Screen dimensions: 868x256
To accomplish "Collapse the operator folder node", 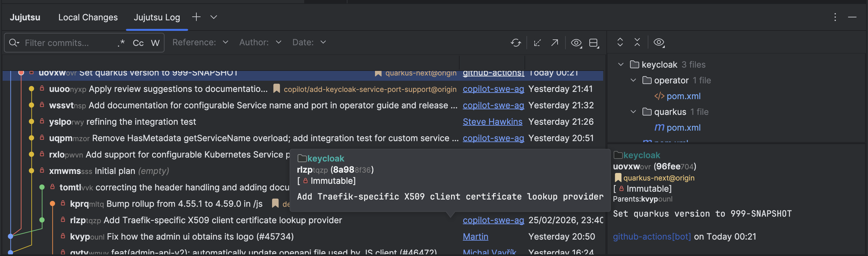I will point(633,80).
